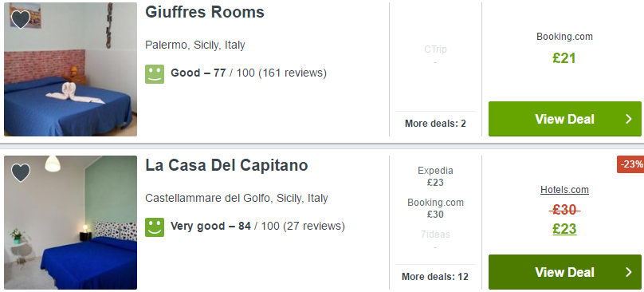Click the Very good – 84 review score
Viewport: 644px width, 292px height.
click(210, 227)
